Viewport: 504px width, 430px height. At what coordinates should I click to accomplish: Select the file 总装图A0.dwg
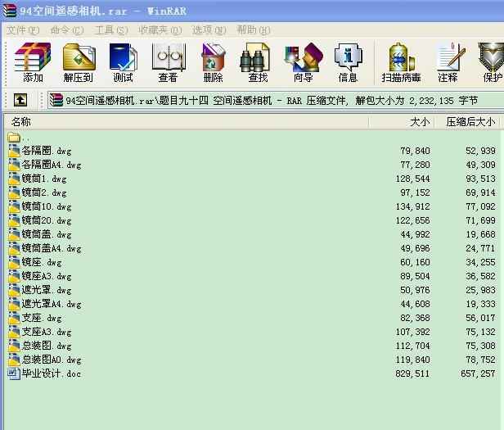[51, 360]
